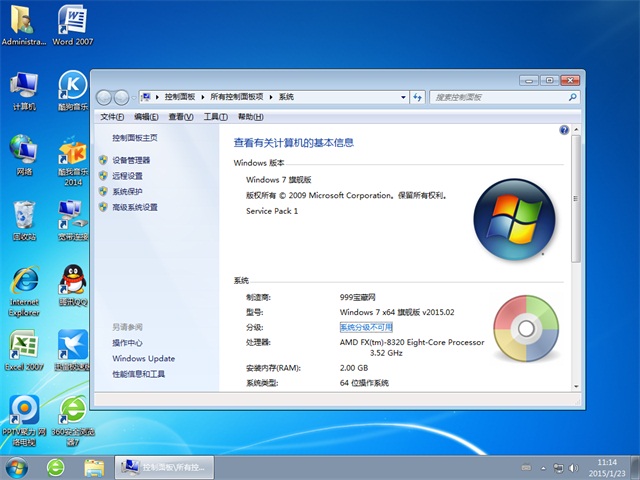The height and width of the screenshot is (480, 640).
Task: Expand the address bar history dropdown
Action: (x=403, y=97)
